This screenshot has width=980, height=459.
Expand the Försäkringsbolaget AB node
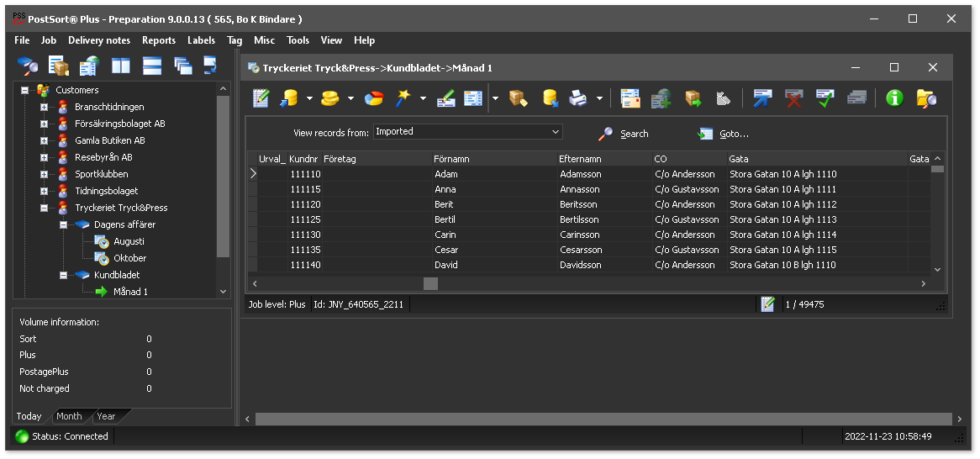[44, 124]
